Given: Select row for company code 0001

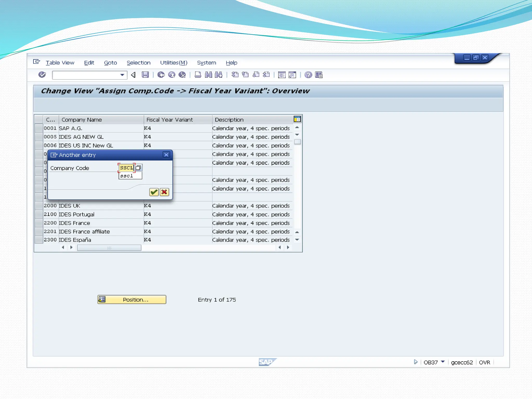Looking at the screenshot, I should [39, 128].
